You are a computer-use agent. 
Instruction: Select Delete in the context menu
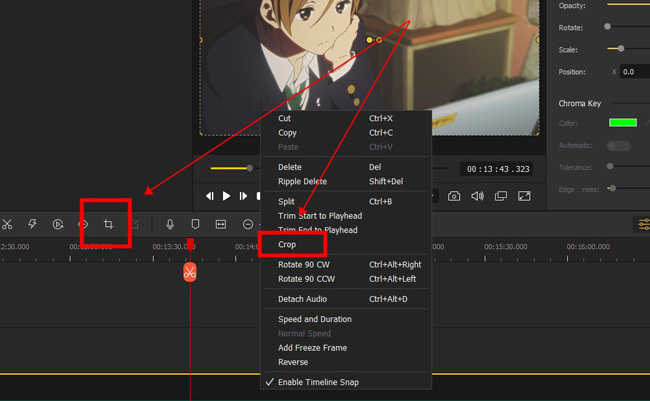(x=290, y=167)
